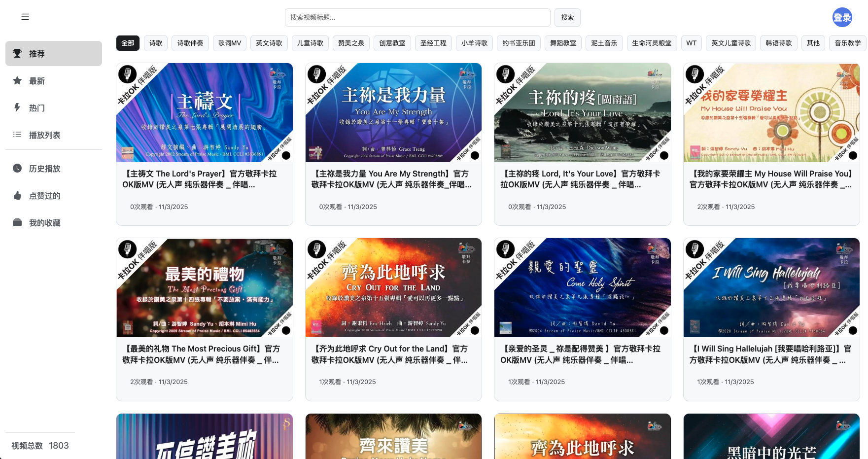868x459 pixels.
Task: Open 主祢是我力量 video title link
Action: (x=392, y=179)
